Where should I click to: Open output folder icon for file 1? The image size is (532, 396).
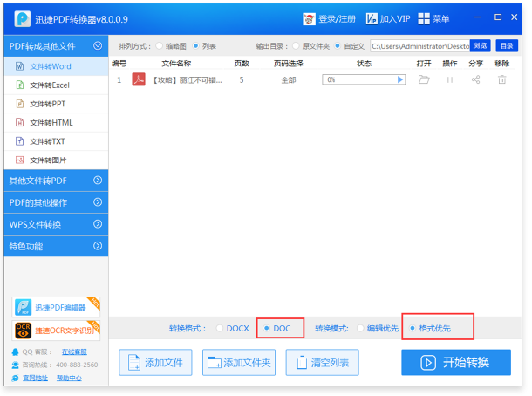coord(424,79)
